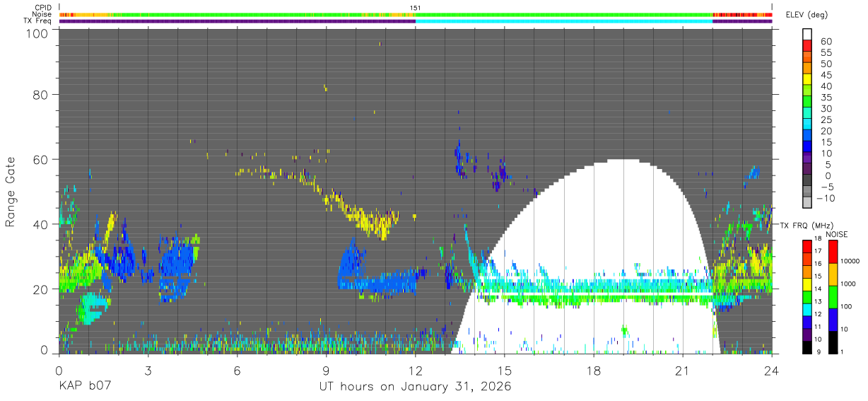Click hour '9' on the UT axis
Screen dimensions: 868x401
tap(326, 371)
